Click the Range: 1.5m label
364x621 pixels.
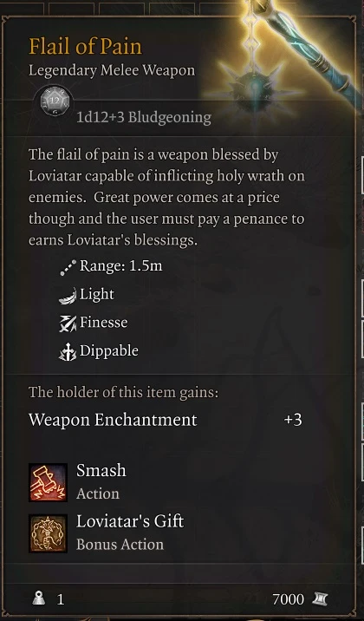point(121,265)
